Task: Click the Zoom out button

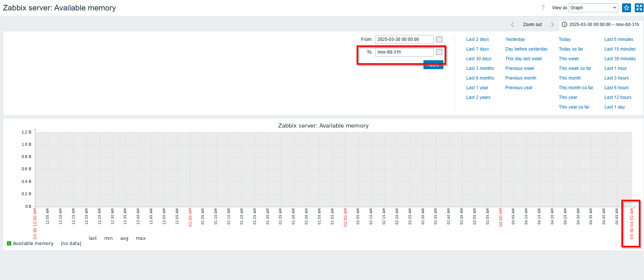Action: click(532, 25)
